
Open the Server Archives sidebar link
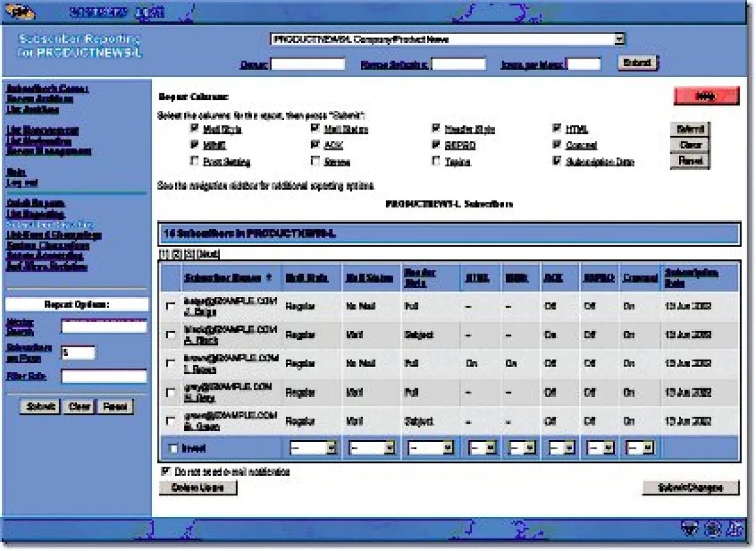pos(40,99)
